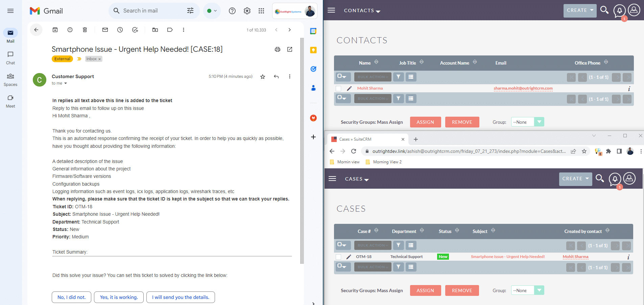
Task: Open Smartphone Issue case subject link
Action: click(508, 257)
